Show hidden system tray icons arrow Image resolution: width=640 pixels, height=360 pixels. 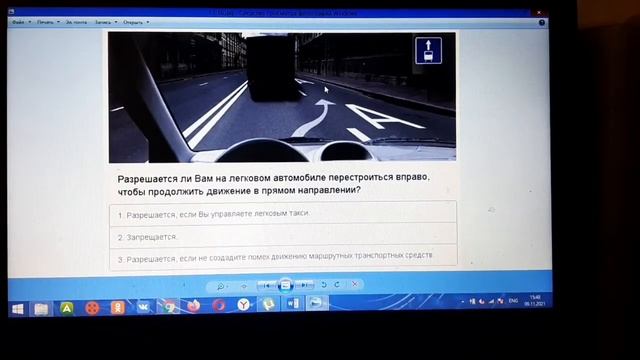pyautogui.click(x=463, y=302)
